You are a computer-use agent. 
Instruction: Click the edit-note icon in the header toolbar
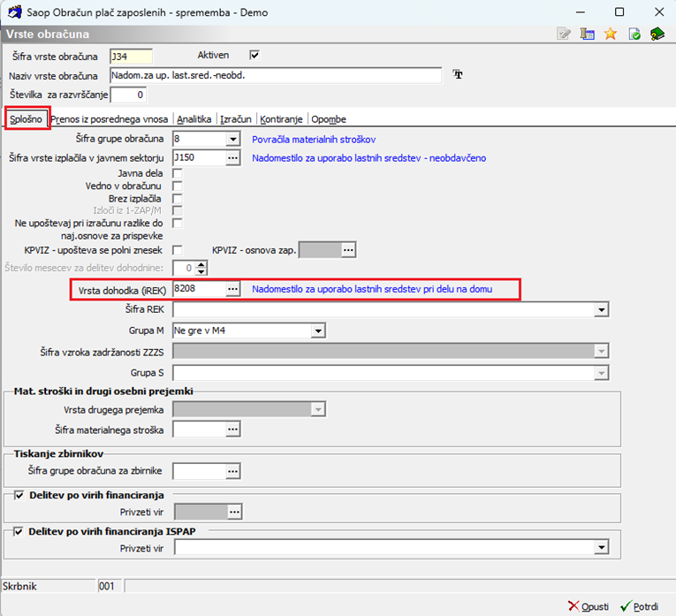pyautogui.click(x=564, y=34)
